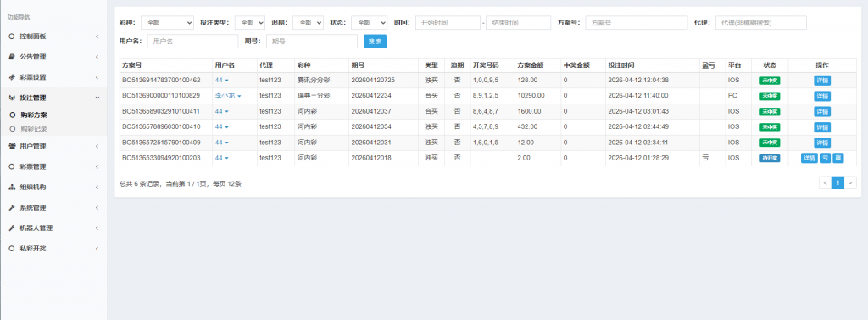This screenshot has width=868, height=320.
Task: Open 详情 for the 128.00 plan
Action: 822,81
